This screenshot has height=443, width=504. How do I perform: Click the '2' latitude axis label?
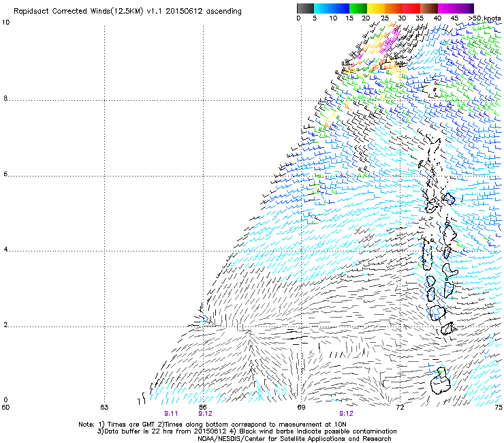click(x=5, y=324)
